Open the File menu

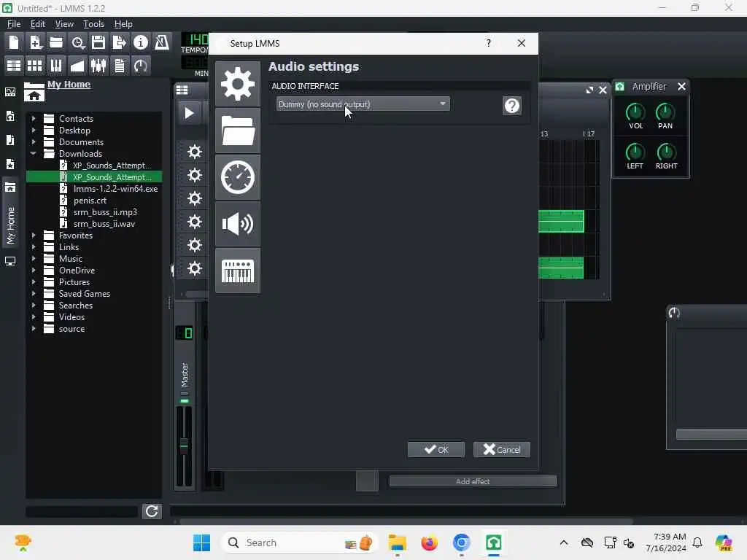14,24
